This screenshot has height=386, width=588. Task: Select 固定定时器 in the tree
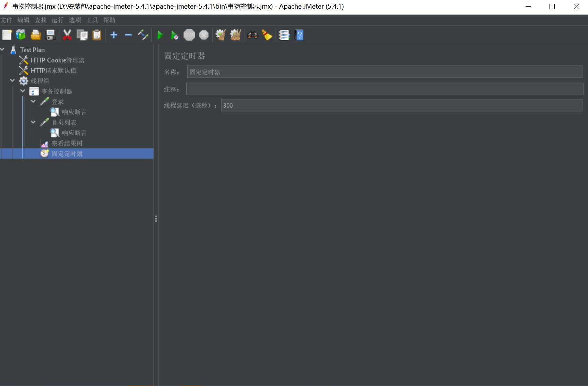67,154
